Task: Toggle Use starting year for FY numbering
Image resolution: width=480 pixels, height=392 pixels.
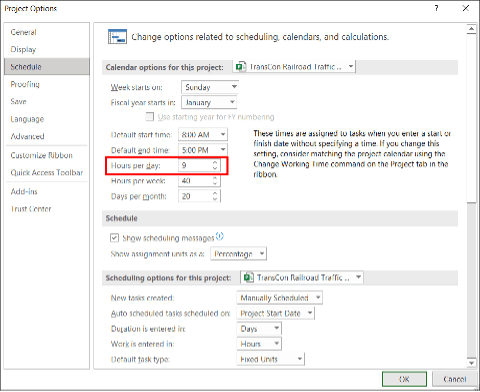Action: coord(150,117)
